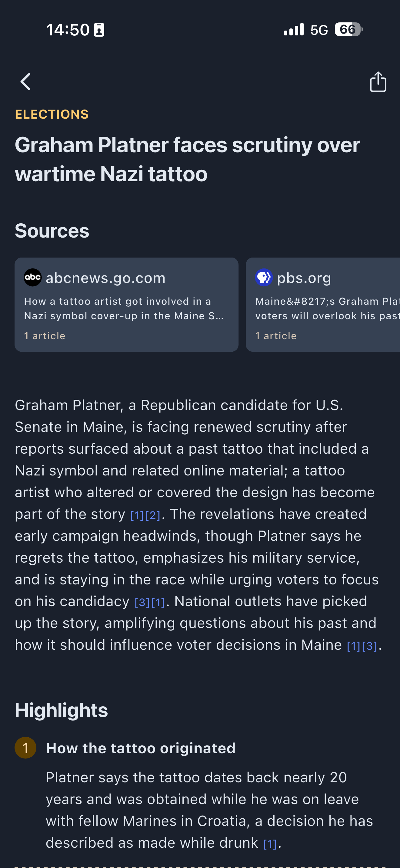400x868 pixels.
Task: Open citation [2] after 'part of the story'
Action: point(153,515)
